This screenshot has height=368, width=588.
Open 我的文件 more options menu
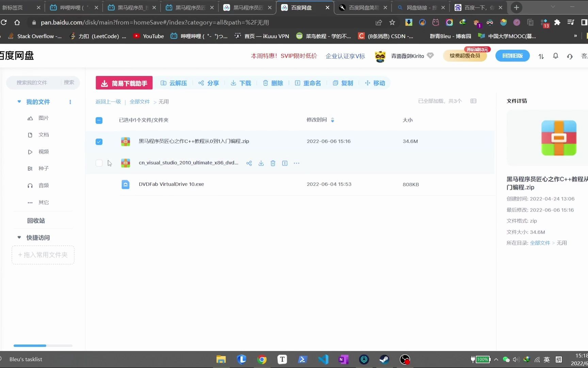(x=70, y=102)
